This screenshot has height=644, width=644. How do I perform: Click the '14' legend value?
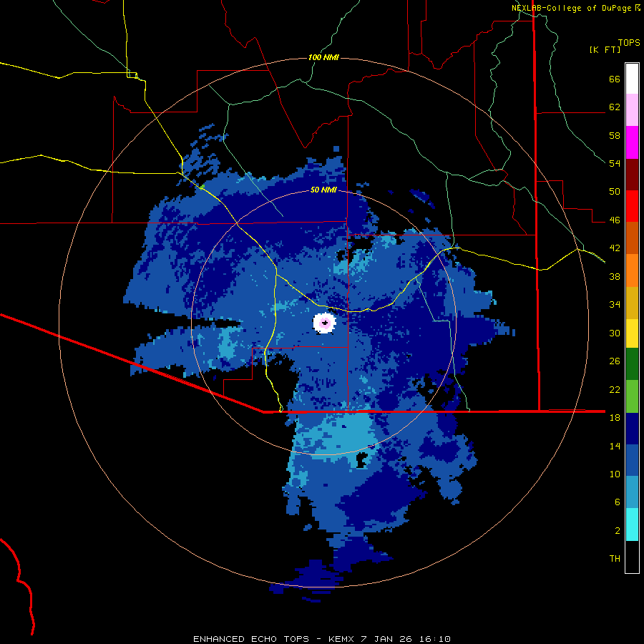(x=615, y=446)
